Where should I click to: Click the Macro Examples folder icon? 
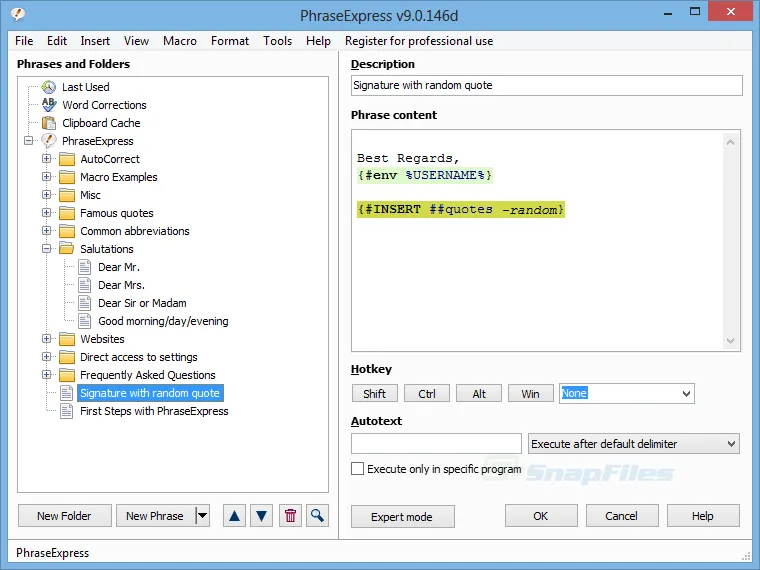click(67, 177)
